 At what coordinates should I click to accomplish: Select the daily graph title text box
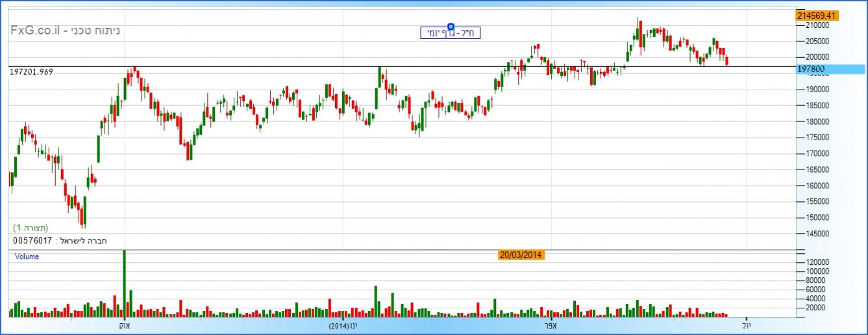(x=451, y=33)
